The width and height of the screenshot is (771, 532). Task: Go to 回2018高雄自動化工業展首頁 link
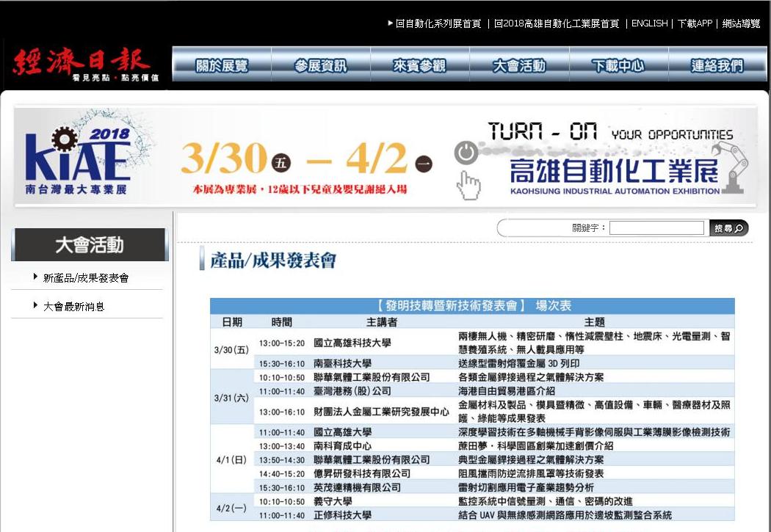click(557, 23)
